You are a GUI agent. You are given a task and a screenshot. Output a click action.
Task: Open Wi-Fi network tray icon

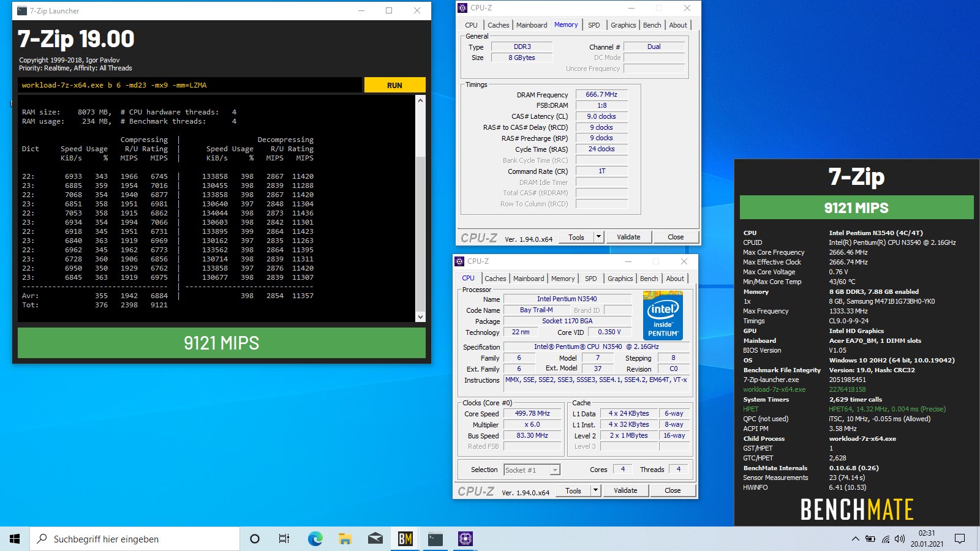(886, 539)
